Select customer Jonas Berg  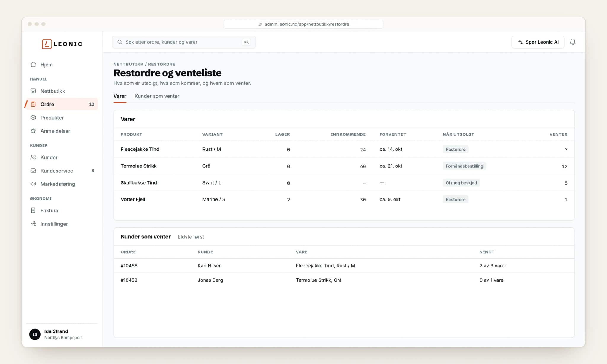[210, 280]
